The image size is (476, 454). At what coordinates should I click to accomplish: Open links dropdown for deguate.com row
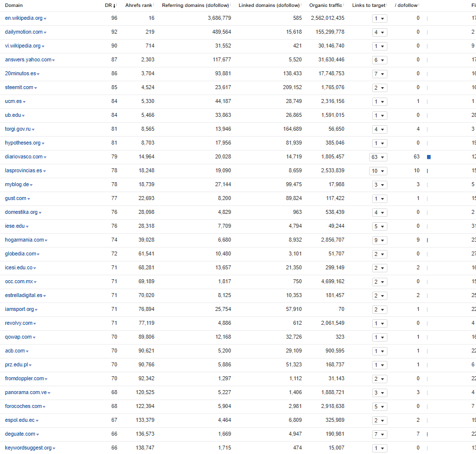point(380,434)
